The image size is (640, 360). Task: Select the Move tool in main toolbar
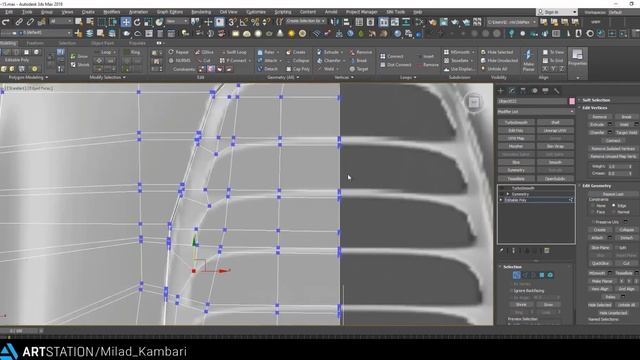[126, 22]
